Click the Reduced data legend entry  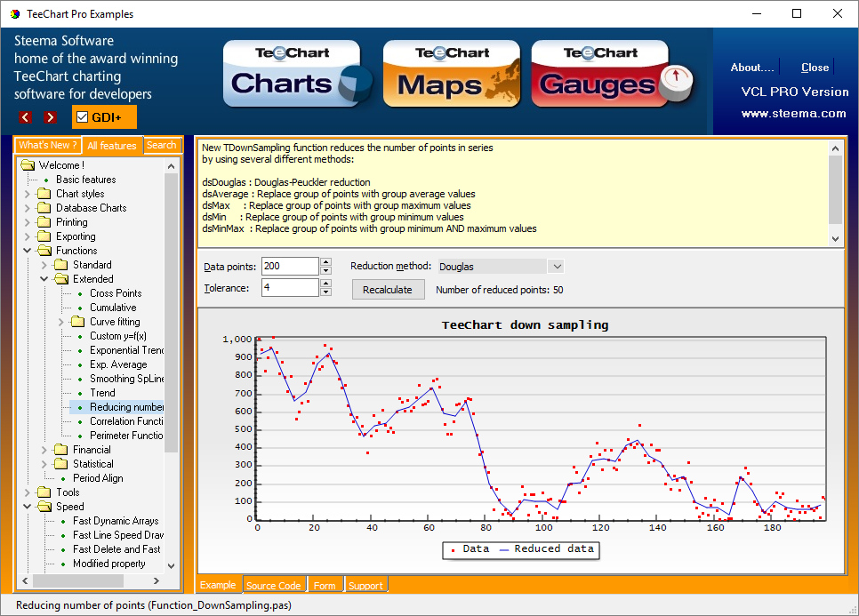click(x=547, y=549)
